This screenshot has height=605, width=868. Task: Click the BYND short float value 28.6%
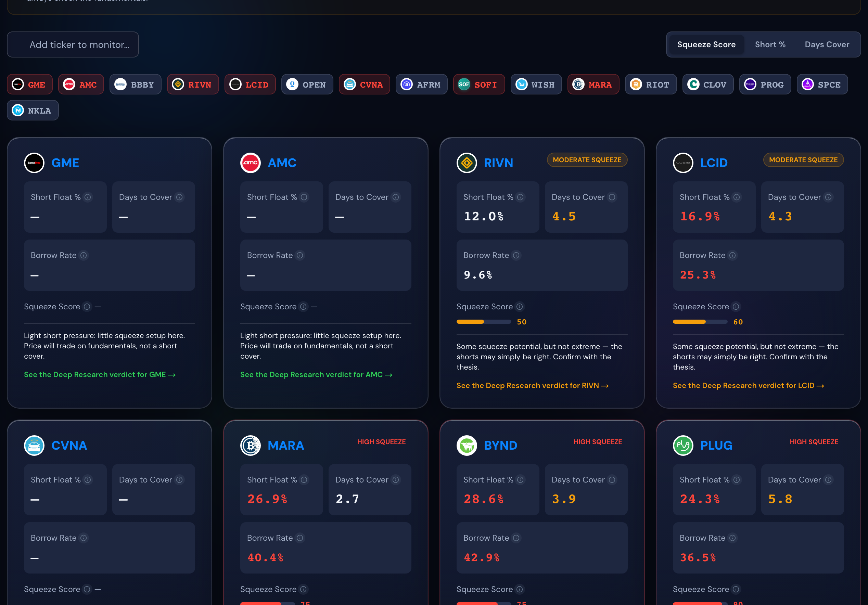[x=484, y=499]
